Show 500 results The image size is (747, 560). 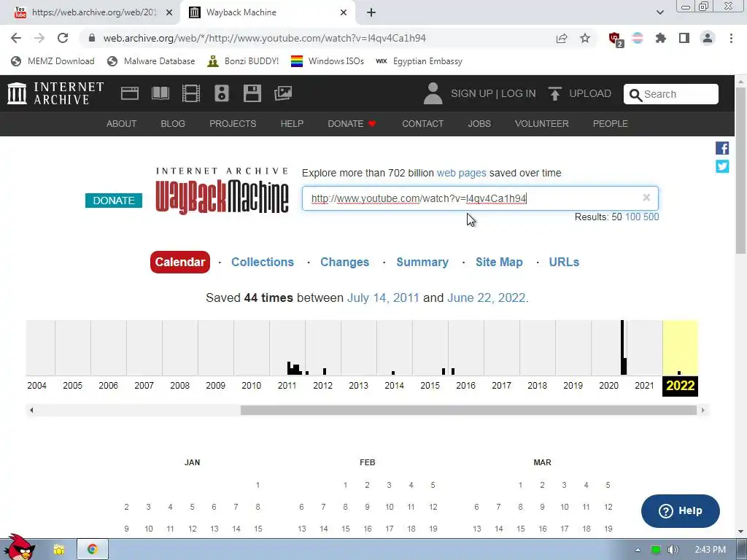point(651,217)
